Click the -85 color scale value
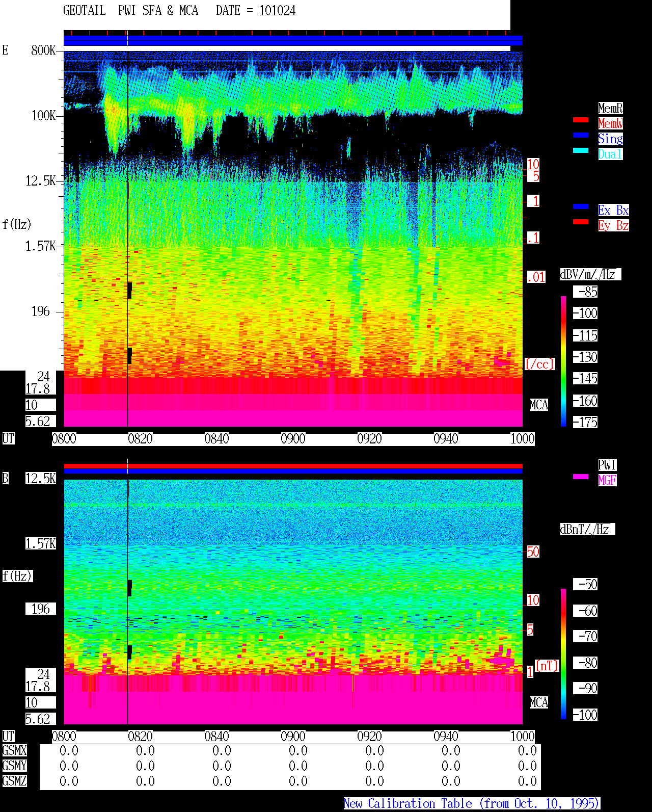This screenshot has width=652, height=812. (585, 292)
